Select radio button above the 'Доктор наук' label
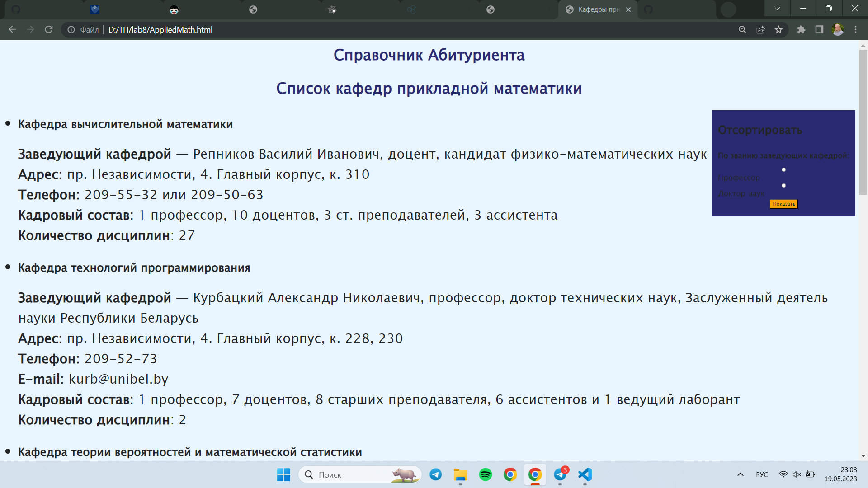The height and width of the screenshot is (488, 868). 783,186
